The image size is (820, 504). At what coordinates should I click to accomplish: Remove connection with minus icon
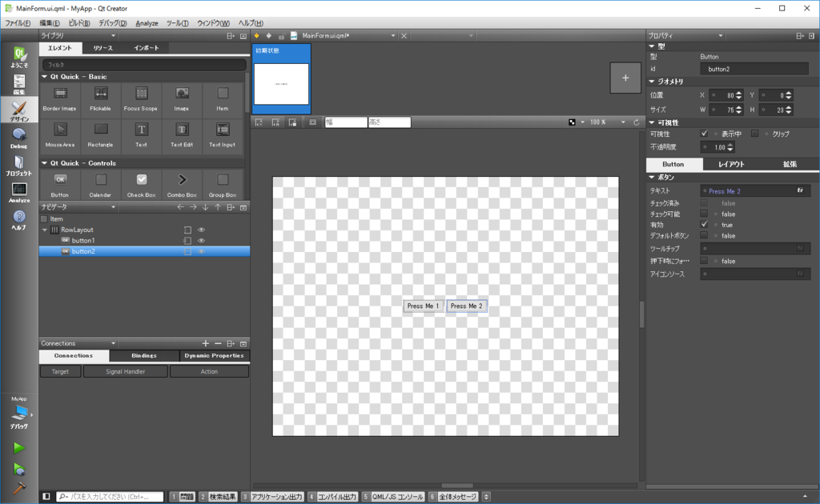pos(218,343)
